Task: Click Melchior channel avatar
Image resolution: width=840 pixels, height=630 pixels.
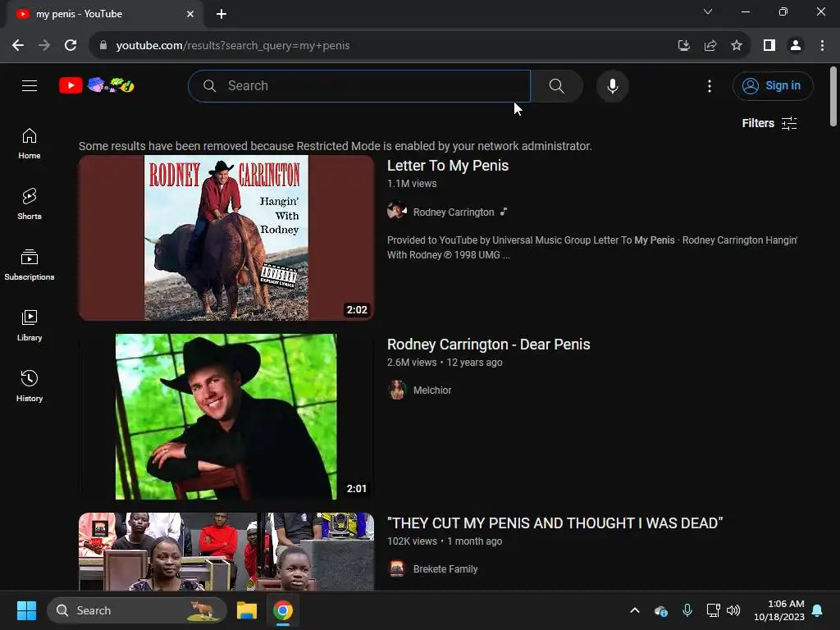Action: pos(397,390)
